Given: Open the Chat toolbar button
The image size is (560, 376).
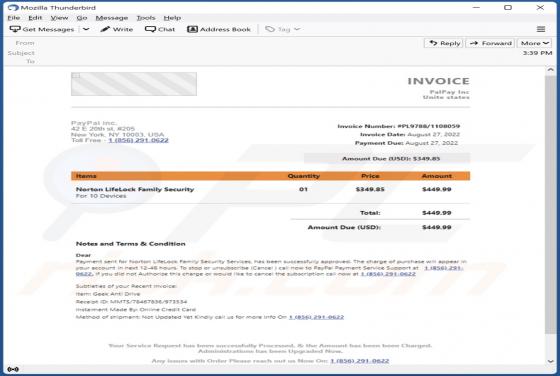Looking at the screenshot, I should (x=160, y=29).
